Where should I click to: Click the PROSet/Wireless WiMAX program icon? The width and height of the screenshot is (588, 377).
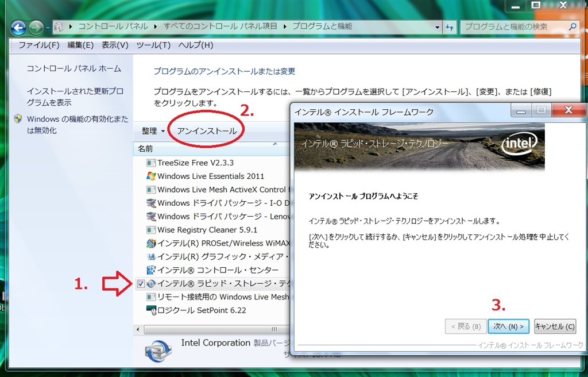(x=151, y=243)
